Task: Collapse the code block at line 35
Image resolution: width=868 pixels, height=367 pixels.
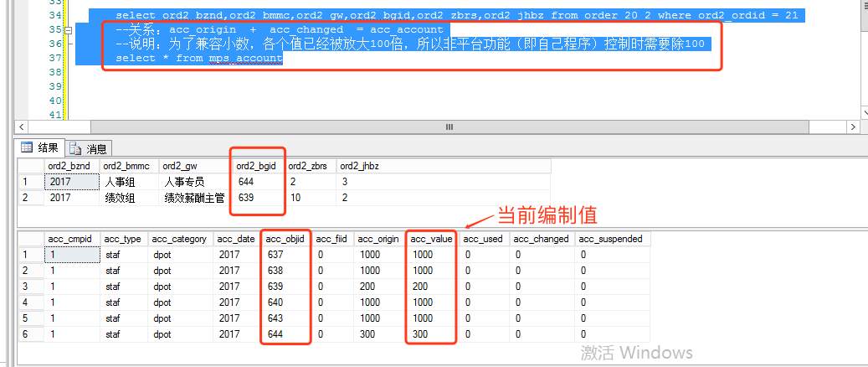Action: (69, 30)
